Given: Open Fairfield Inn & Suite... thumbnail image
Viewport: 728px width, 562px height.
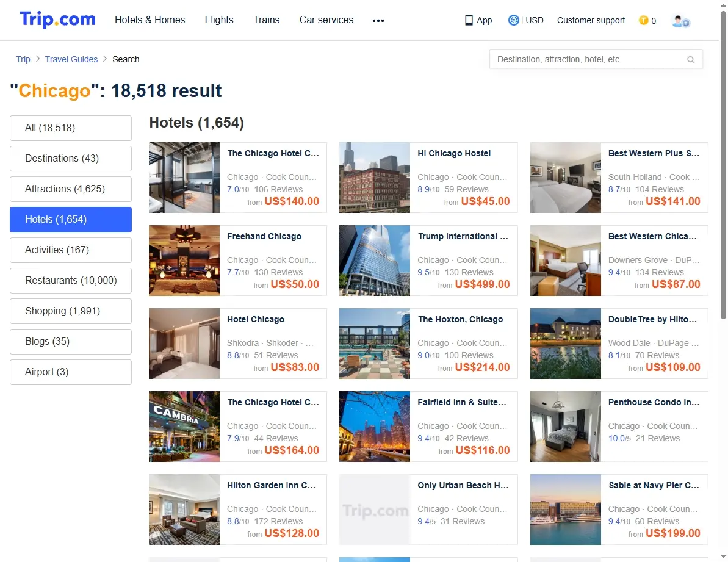Looking at the screenshot, I should [375, 427].
